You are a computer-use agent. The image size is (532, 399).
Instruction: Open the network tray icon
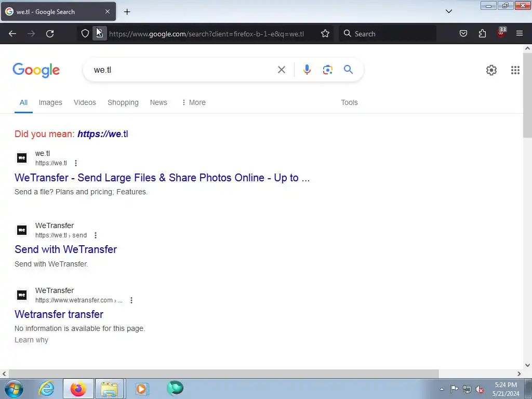coord(467,389)
